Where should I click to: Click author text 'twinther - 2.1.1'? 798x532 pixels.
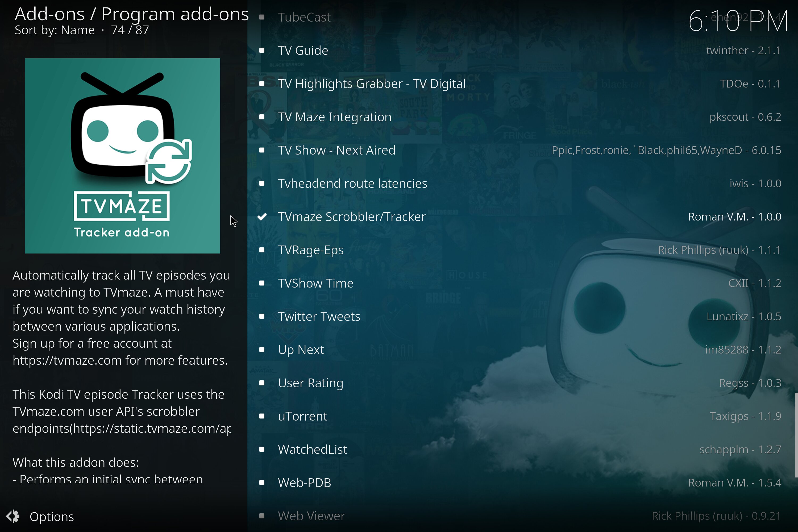[743, 50]
